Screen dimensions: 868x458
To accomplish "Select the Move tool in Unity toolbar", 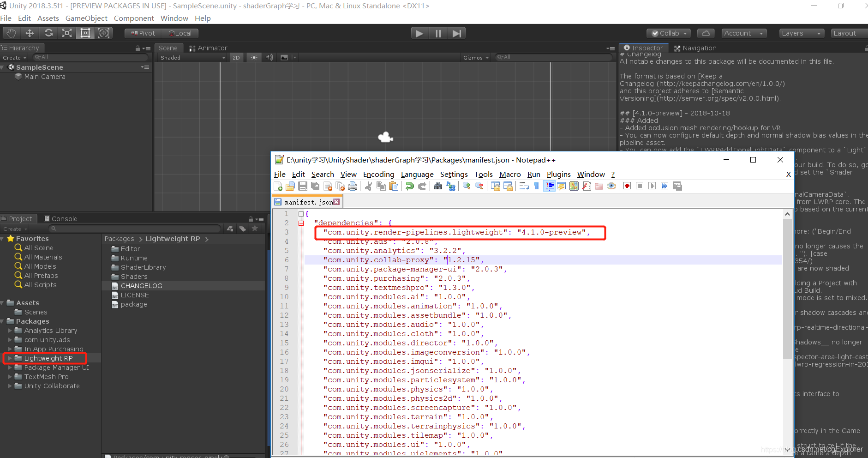I will pyautogui.click(x=30, y=33).
